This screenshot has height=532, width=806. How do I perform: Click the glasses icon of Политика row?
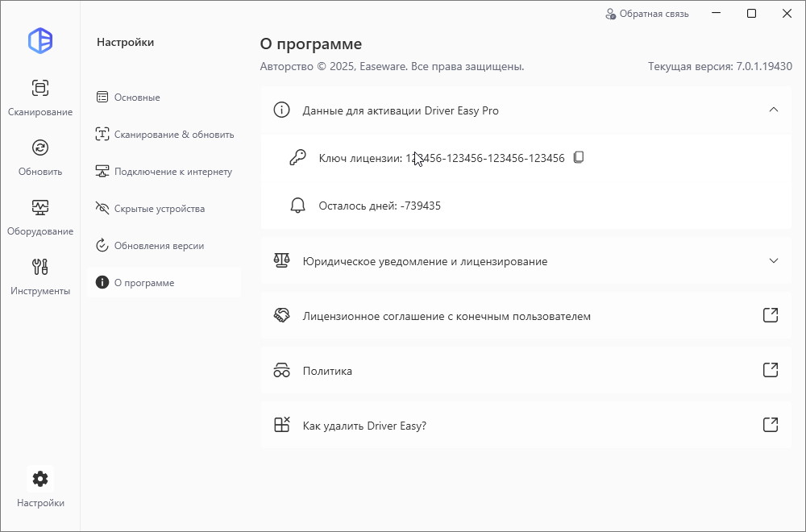click(281, 370)
